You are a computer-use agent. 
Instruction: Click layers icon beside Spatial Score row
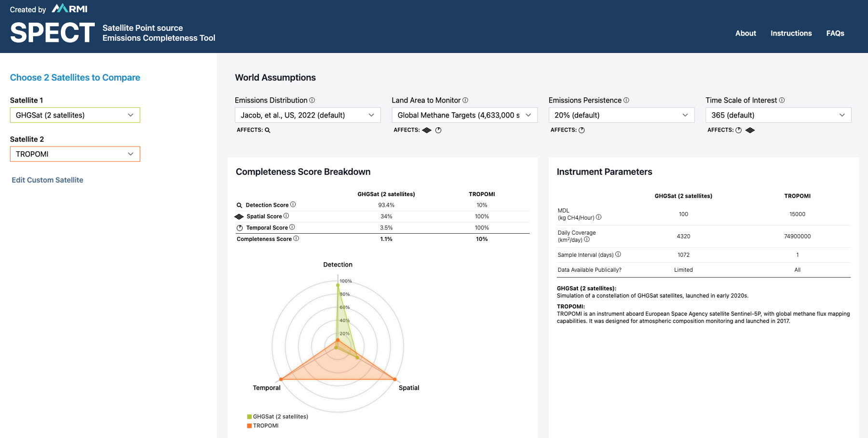pyautogui.click(x=239, y=216)
